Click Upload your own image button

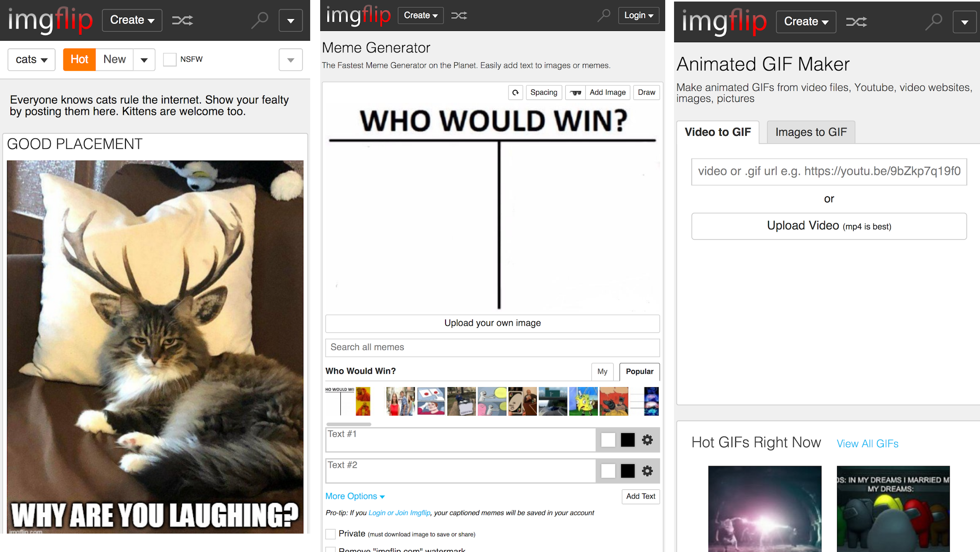pos(492,322)
